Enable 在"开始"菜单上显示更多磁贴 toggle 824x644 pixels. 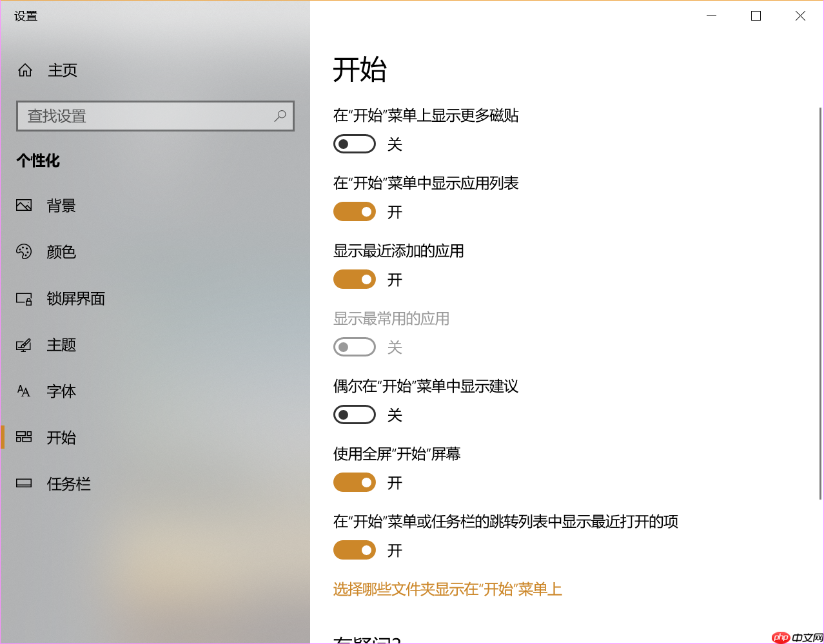pyautogui.click(x=355, y=143)
